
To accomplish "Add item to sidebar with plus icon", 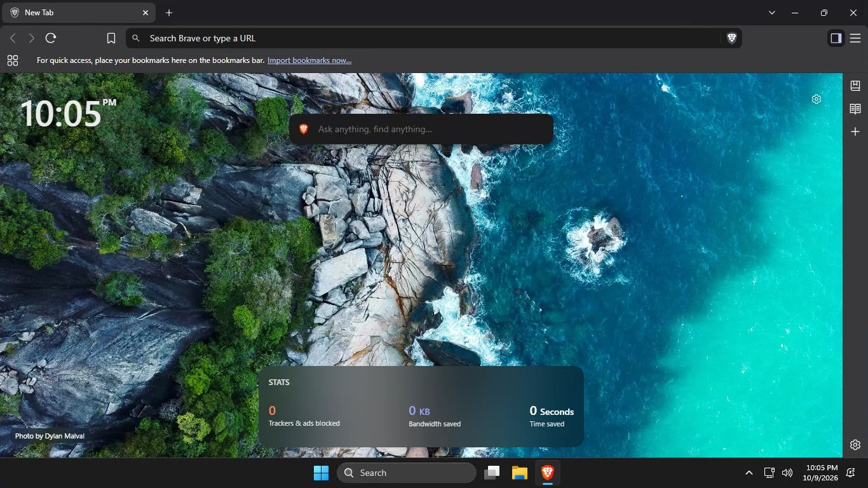I will [x=855, y=132].
